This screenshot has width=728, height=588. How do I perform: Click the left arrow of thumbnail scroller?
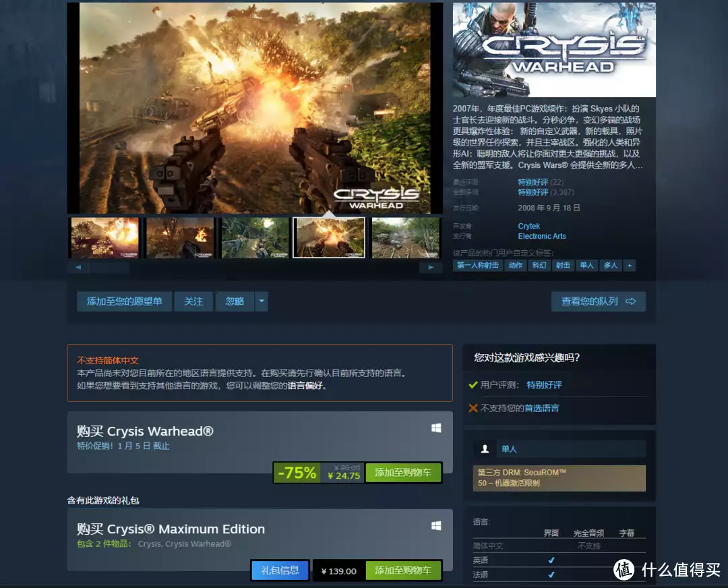pyautogui.click(x=78, y=267)
